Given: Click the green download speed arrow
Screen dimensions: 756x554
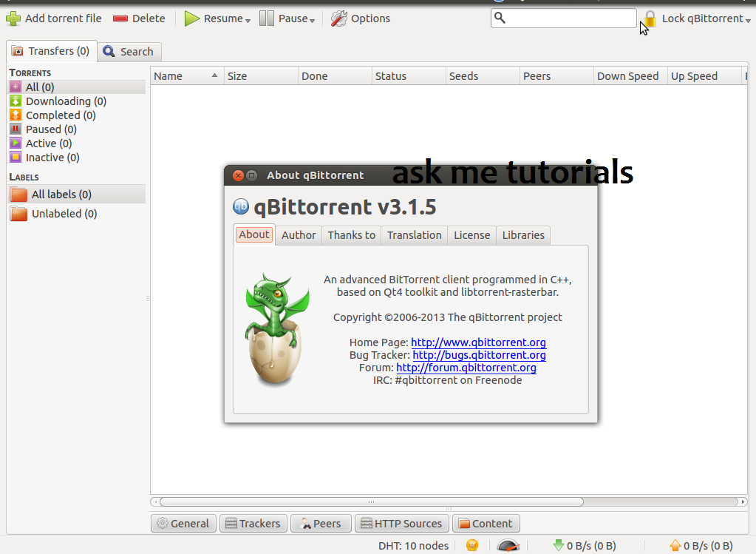Looking at the screenshot, I should coord(559,545).
